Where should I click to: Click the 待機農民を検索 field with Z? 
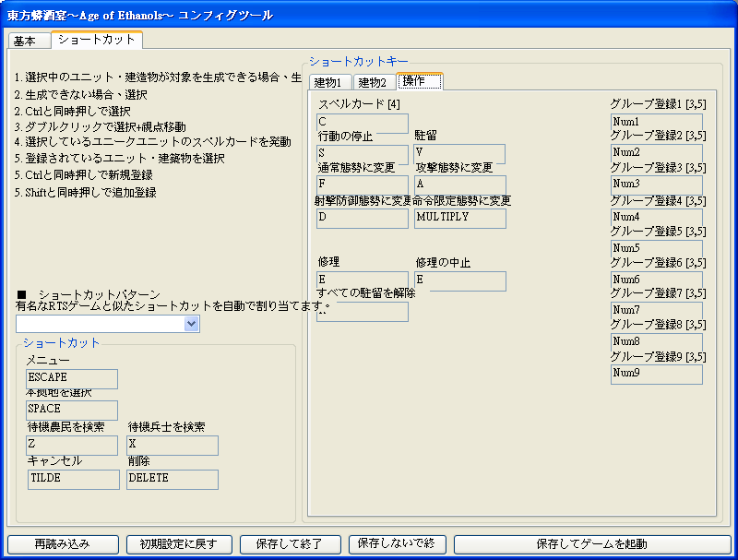pyautogui.click(x=72, y=445)
